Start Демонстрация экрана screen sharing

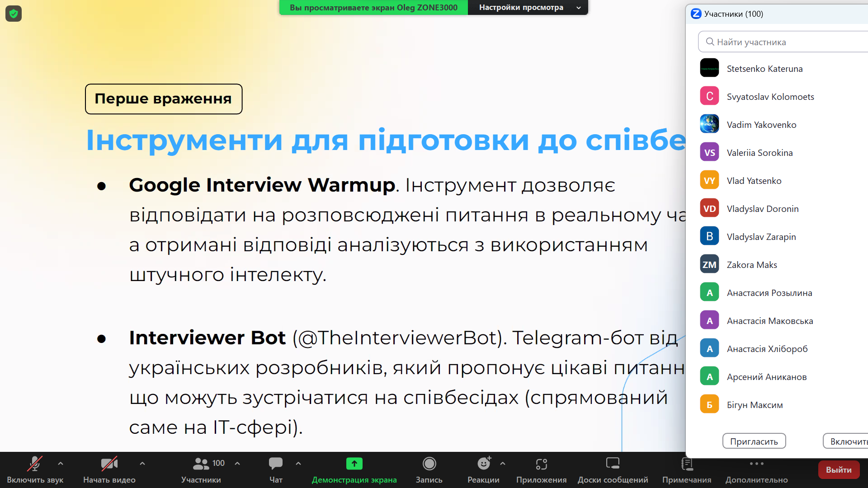[x=354, y=470]
